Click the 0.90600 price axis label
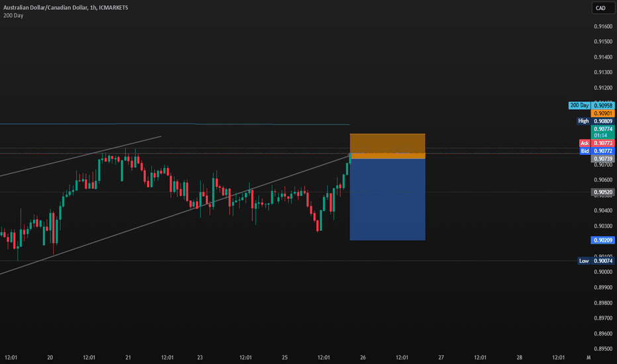Viewport: 617px width, 364px height. tap(603, 180)
